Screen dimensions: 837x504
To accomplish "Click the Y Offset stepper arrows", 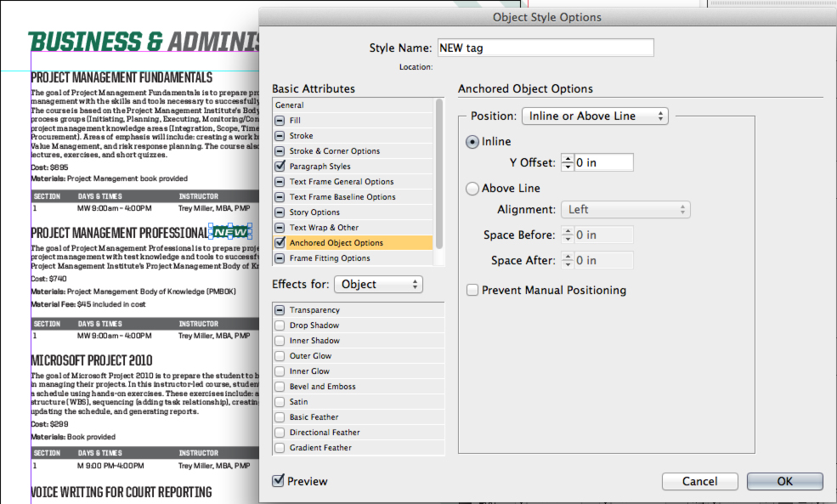I will coord(568,162).
